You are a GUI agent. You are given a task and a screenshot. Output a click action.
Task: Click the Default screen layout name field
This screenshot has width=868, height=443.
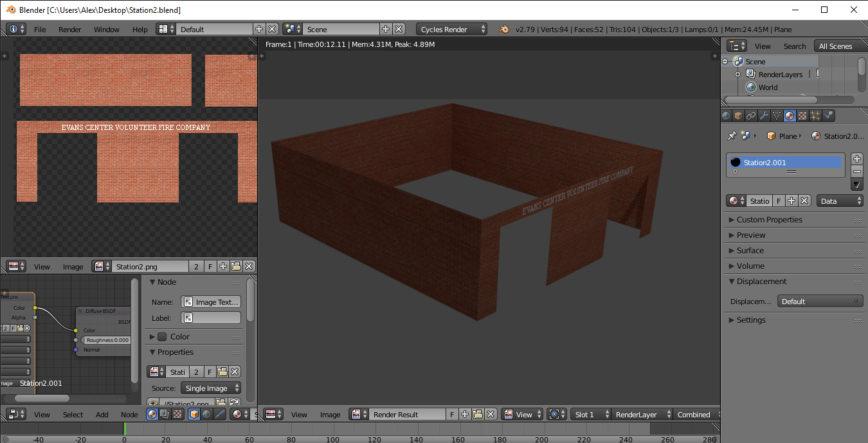click(214, 29)
